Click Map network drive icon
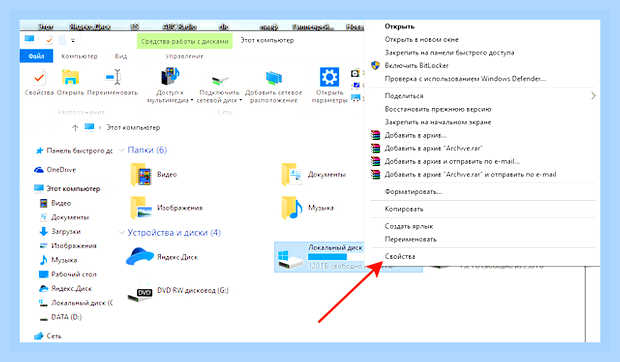Viewport: 620px width, 362px height. tap(219, 81)
